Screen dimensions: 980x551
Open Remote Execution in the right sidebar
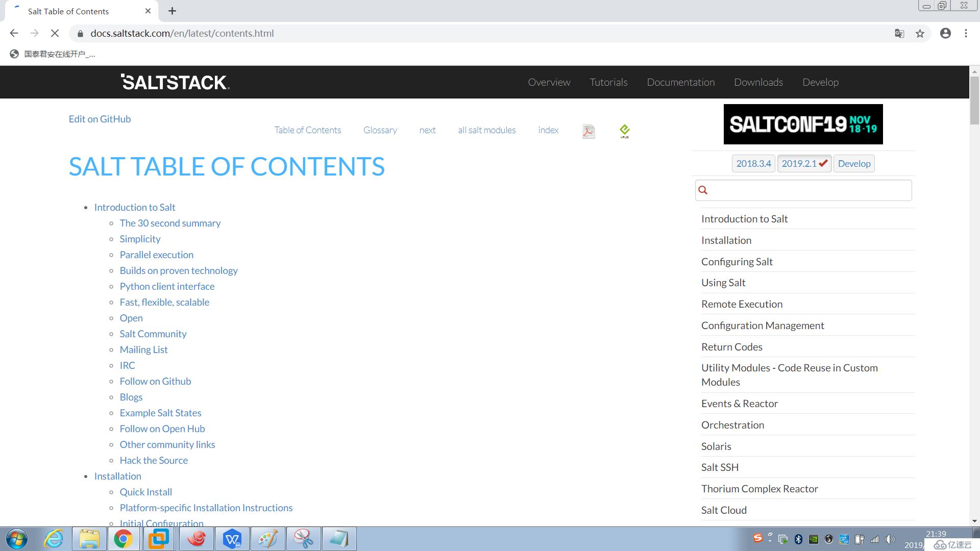tap(742, 304)
